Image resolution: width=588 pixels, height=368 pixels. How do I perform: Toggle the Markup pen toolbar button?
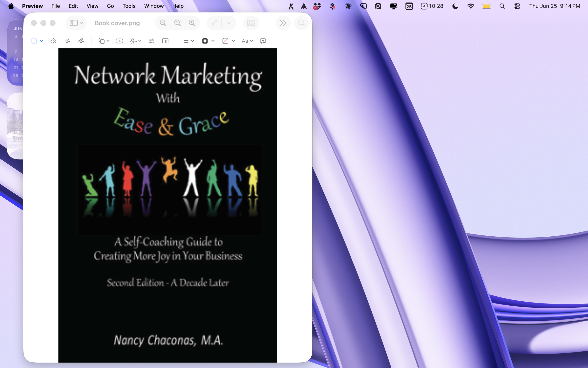215,23
